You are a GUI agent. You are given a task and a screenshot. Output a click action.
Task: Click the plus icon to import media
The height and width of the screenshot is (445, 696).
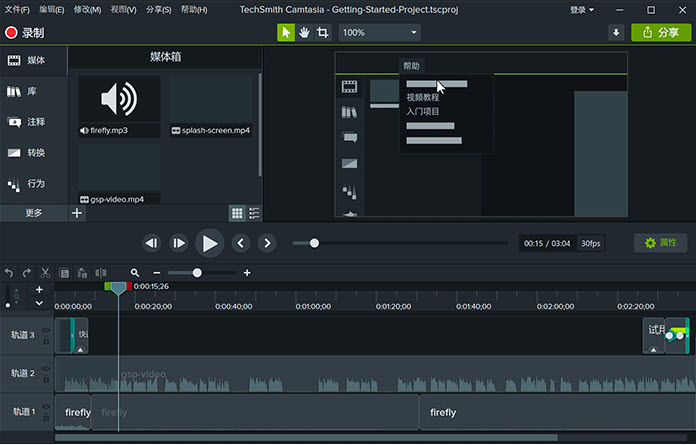coord(77,213)
